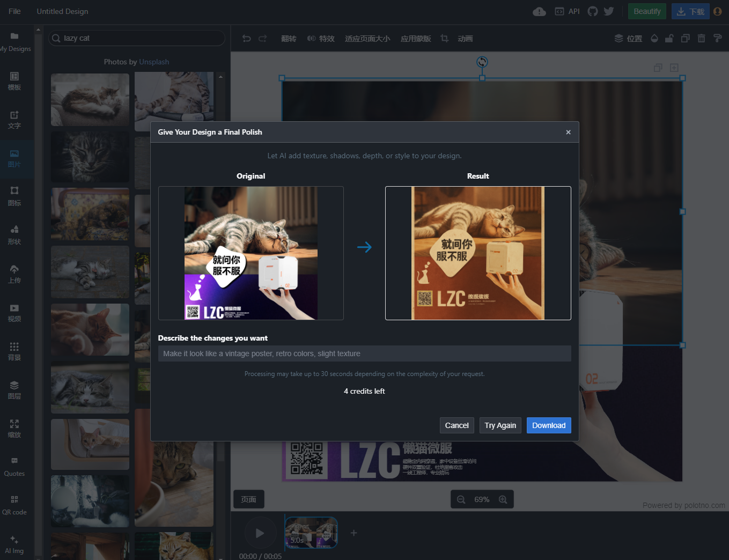Open the 位置 position dropdown
Screen dimensions: 729x560
pyautogui.click(x=628, y=39)
